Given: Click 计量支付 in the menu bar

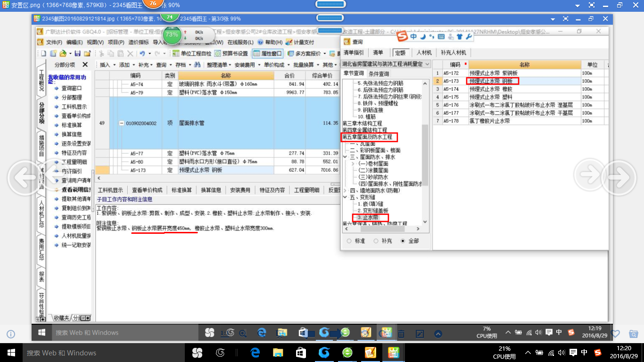Looking at the screenshot, I should [x=300, y=42].
